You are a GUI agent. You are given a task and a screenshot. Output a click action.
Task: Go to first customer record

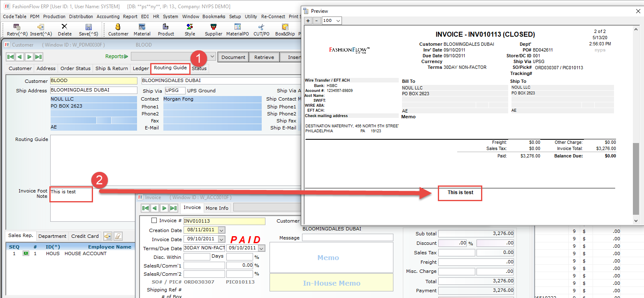click(x=10, y=57)
